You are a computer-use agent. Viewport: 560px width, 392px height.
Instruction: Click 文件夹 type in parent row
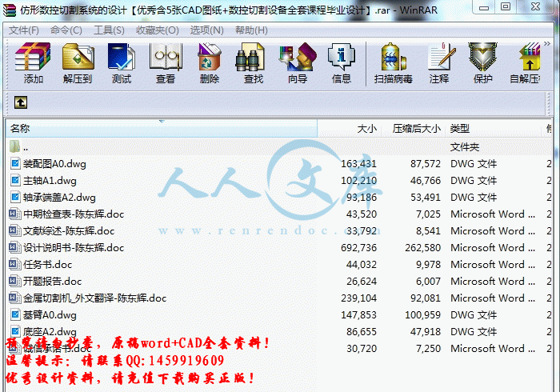[465, 147]
